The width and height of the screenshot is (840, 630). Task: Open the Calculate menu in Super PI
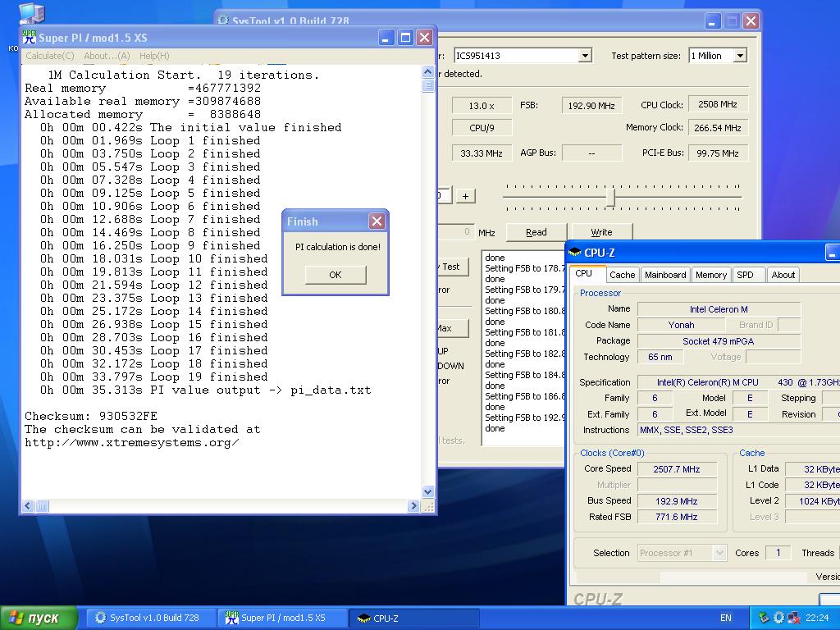point(50,56)
